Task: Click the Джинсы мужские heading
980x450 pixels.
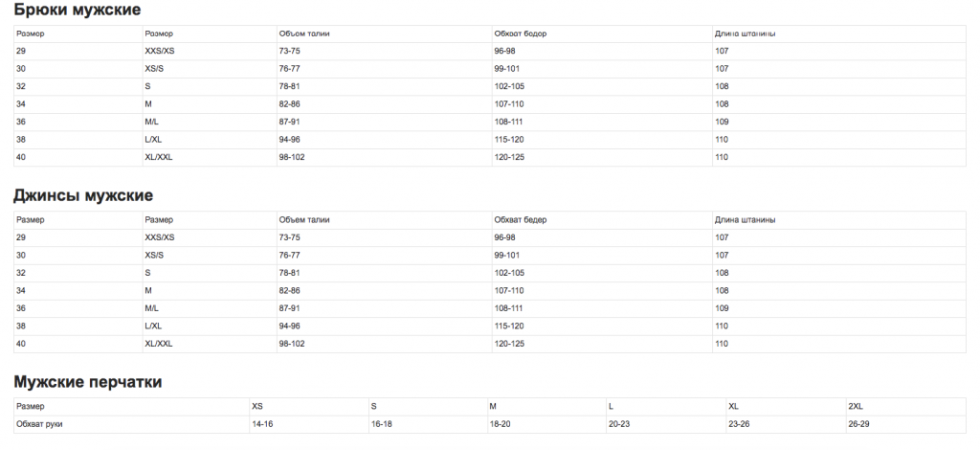Action: click(83, 195)
